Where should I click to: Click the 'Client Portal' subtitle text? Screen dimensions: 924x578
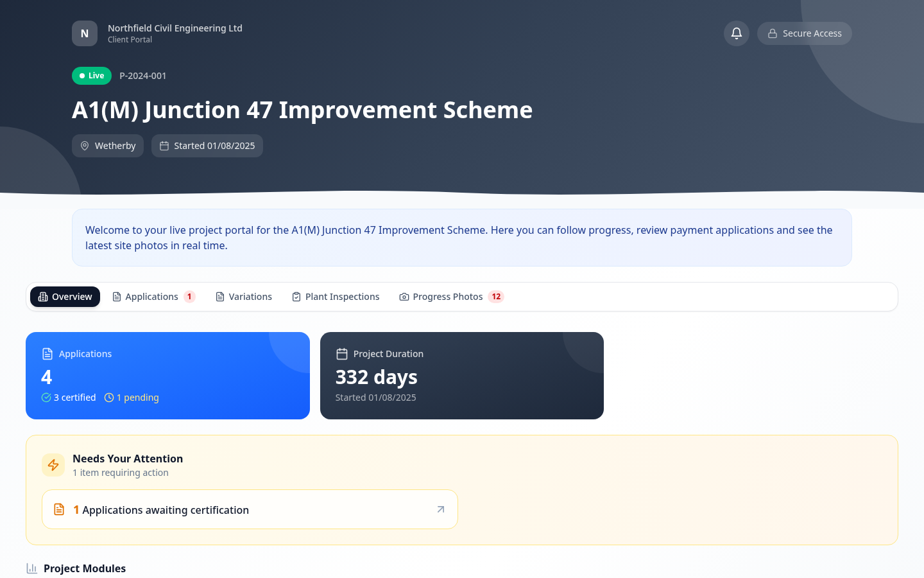tap(130, 40)
